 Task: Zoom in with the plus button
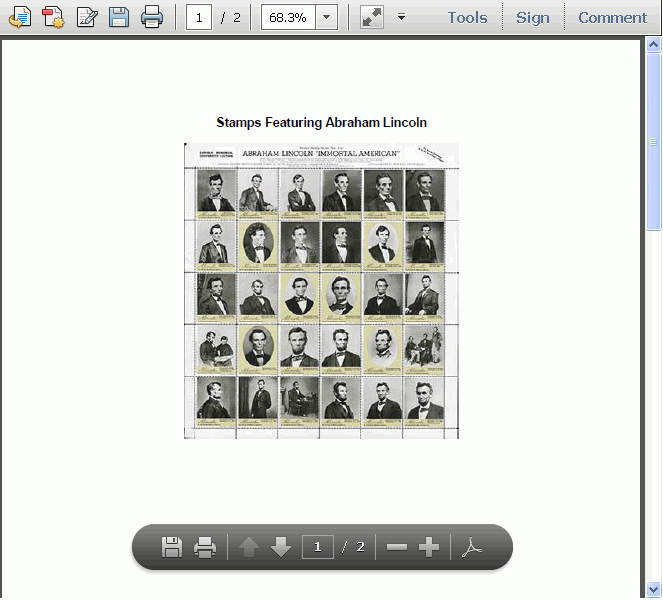[x=429, y=547]
